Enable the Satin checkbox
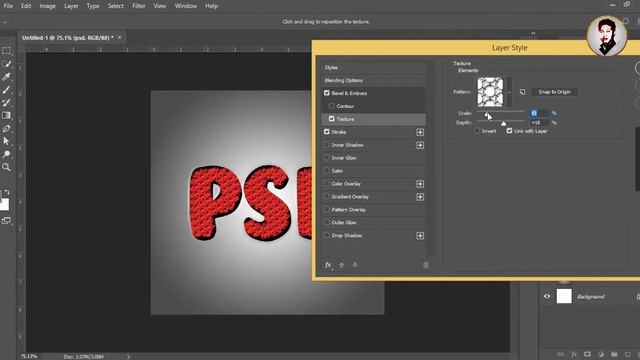Image resolution: width=640 pixels, height=360 pixels. (327, 171)
